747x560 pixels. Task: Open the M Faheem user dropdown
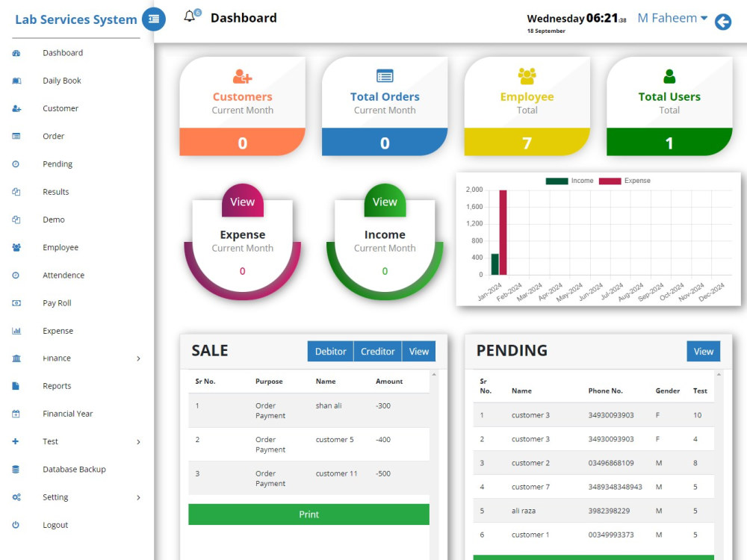coord(672,18)
